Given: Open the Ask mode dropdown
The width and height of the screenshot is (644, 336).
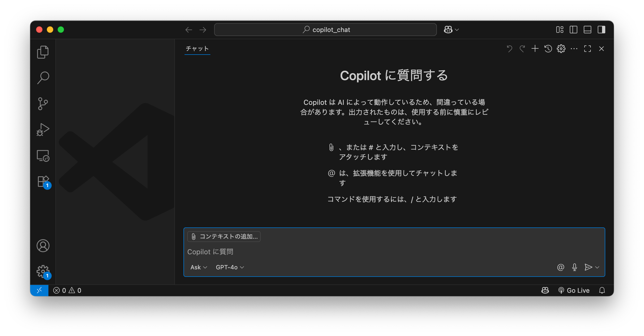Looking at the screenshot, I should 199,267.
